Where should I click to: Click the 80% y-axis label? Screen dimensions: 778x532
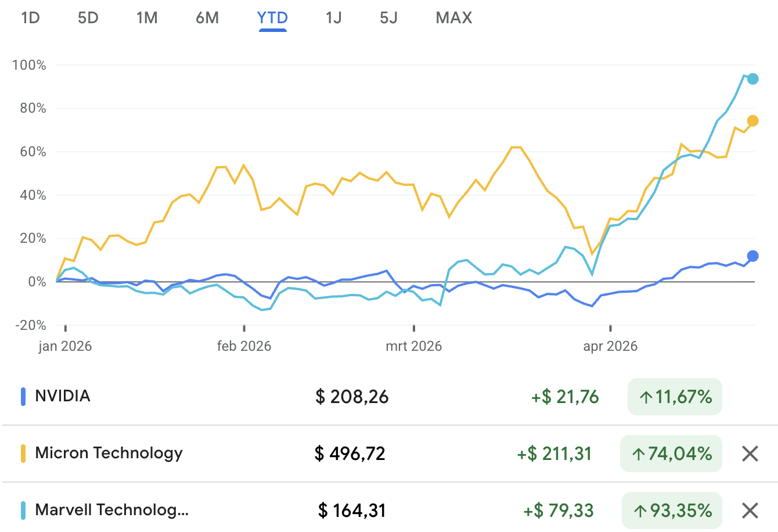(x=32, y=108)
